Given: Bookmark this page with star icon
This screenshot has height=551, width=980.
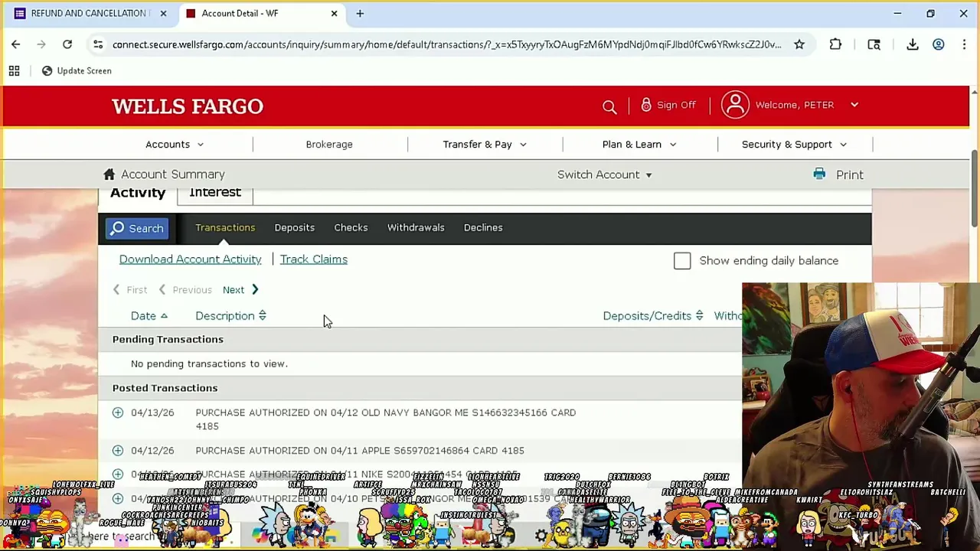Looking at the screenshot, I should [799, 44].
